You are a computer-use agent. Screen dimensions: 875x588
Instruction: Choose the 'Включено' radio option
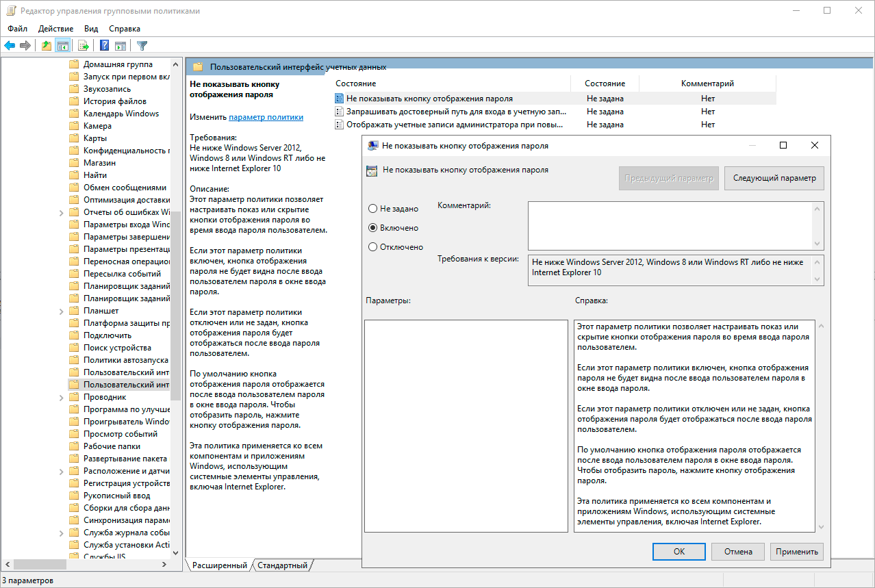click(x=372, y=228)
